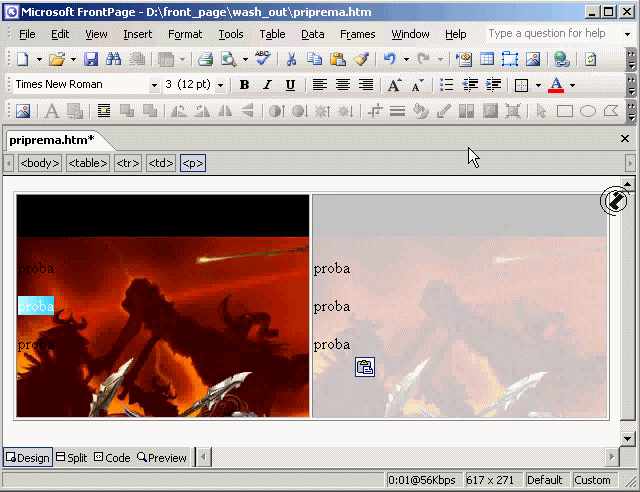Toggle Italic formatting
The image size is (640, 492).
[x=267, y=85]
